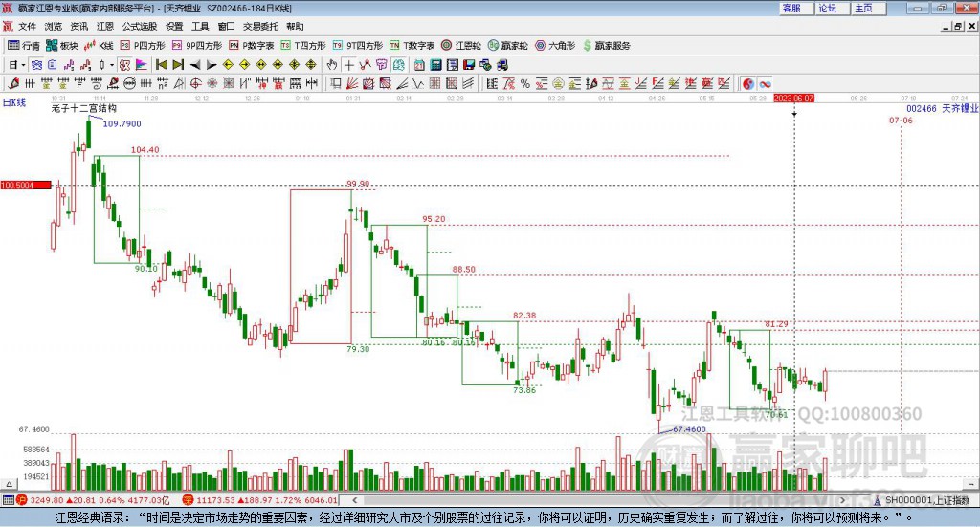Image resolution: width=980 pixels, height=527 pixels.
Task: Click the save floppy-disk icon
Action: pos(469,65)
